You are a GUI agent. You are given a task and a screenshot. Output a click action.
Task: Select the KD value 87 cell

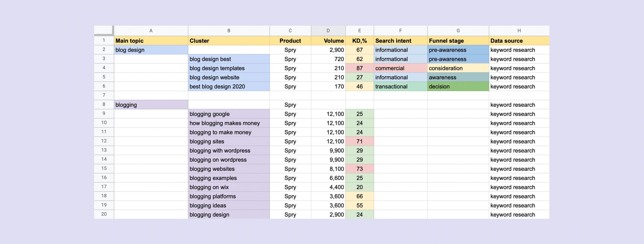point(360,68)
